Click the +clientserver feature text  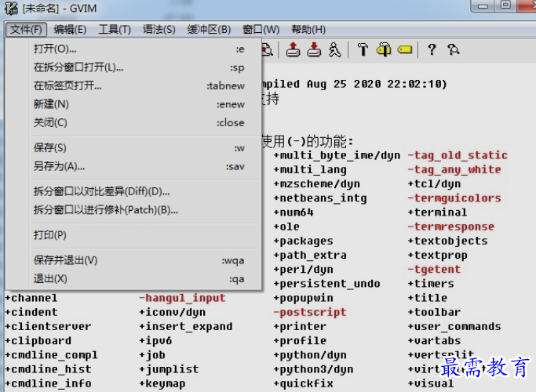(48, 327)
